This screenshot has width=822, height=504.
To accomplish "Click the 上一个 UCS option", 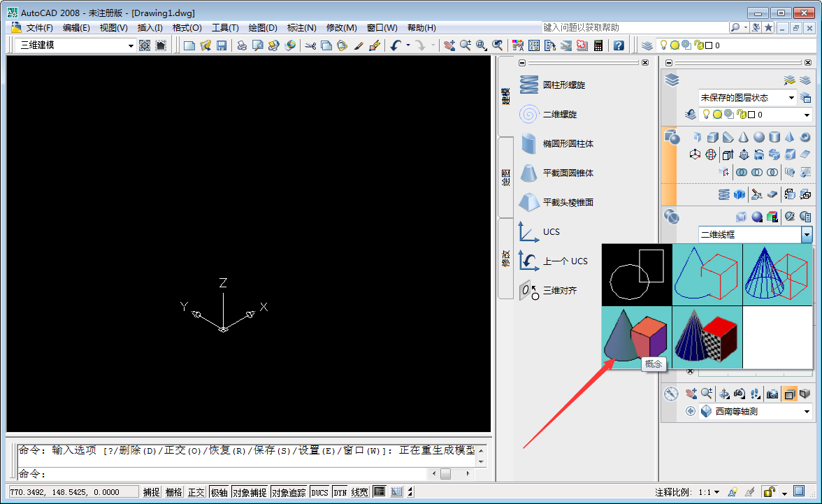I will 559,261.
